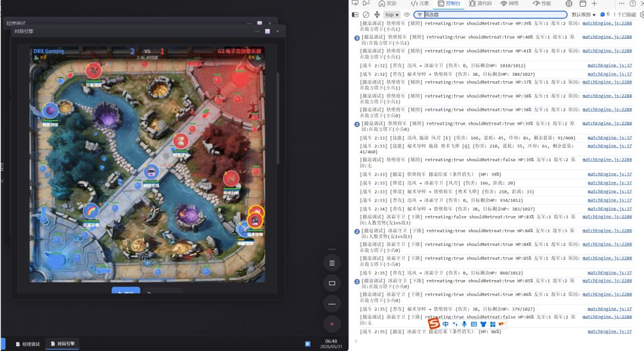Click the Sogou microphone voice input icon
Screen dimensions: 644x351
[x=464, y=324]
